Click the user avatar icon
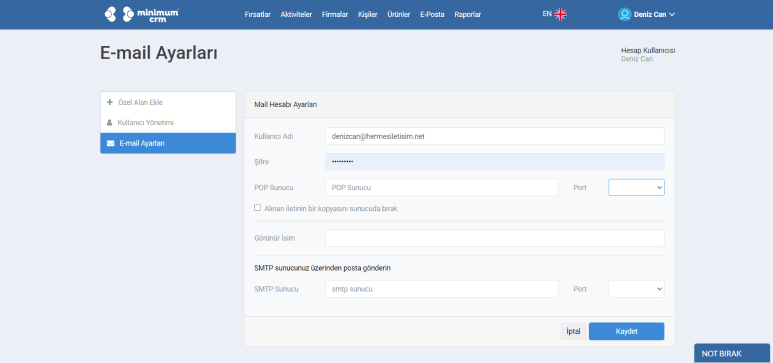 pos(625,14)
